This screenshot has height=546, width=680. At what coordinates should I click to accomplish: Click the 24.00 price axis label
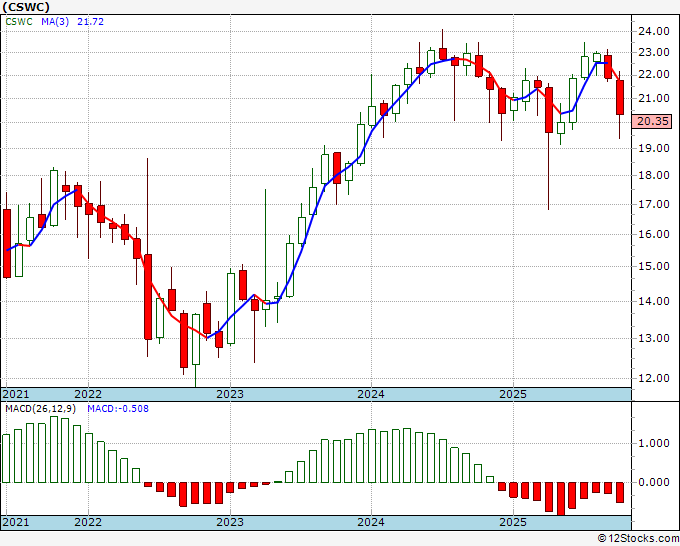tap(654, 31)
